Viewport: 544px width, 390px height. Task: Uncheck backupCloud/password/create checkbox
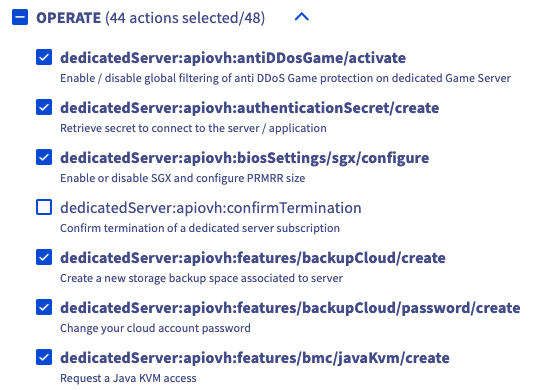44,307
